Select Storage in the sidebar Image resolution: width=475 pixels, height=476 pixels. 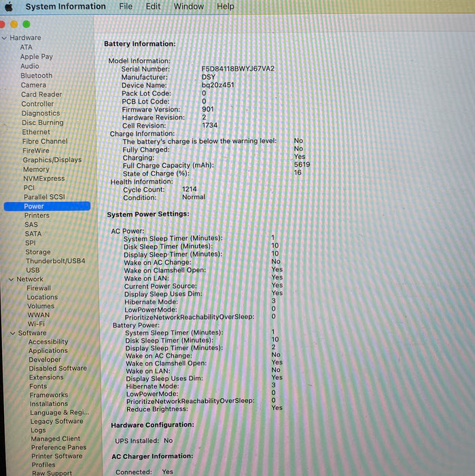[x=38, y=252]
